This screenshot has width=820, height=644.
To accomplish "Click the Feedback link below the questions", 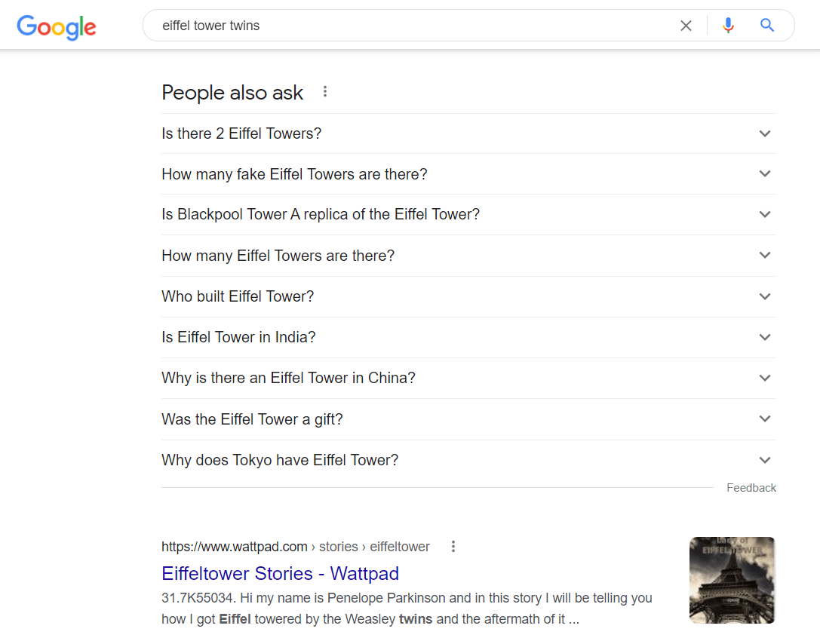I will point(751,488).
